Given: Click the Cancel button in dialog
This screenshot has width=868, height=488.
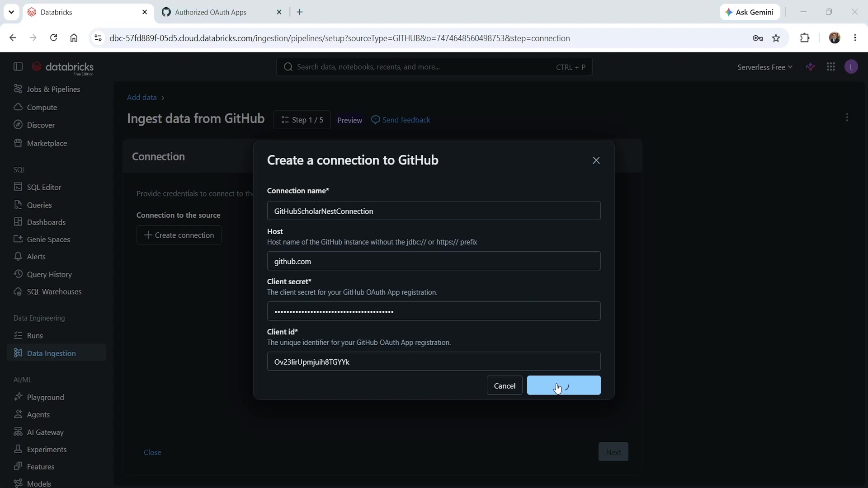Looking at the screenshot, I should [505, 385].
